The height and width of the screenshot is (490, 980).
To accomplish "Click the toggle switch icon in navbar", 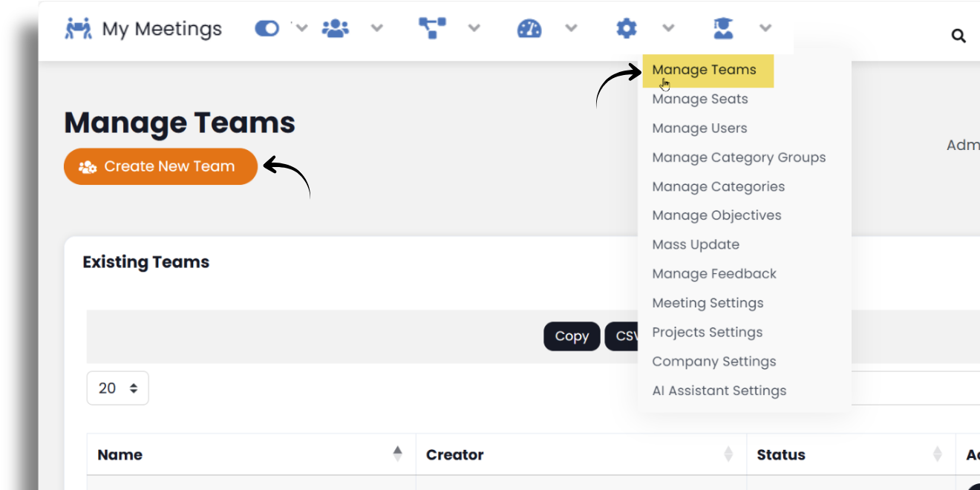I will pos(267,29).
